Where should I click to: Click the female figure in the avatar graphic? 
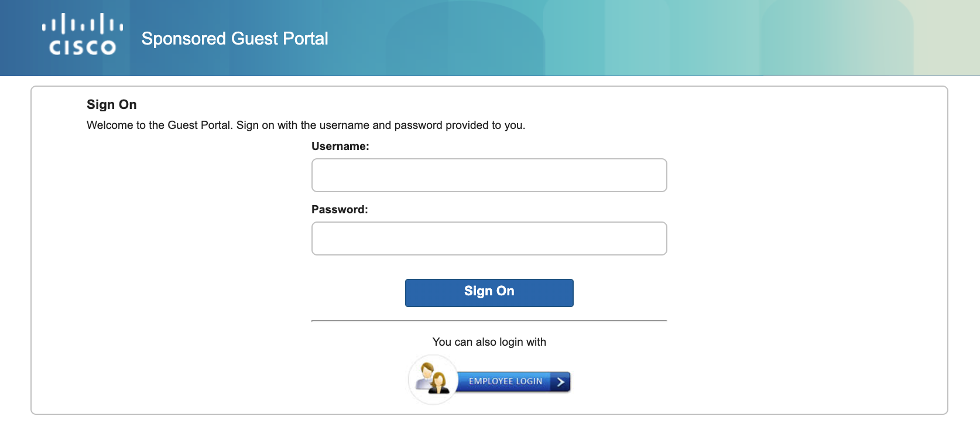pos(440,381)
